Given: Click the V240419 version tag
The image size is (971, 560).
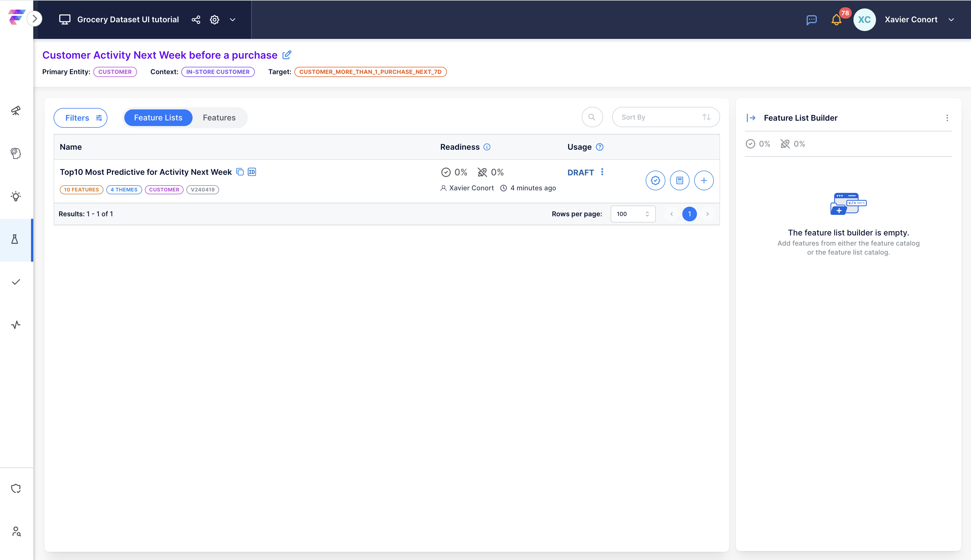Looking at the screenshot, I should (x=203, y=189).
